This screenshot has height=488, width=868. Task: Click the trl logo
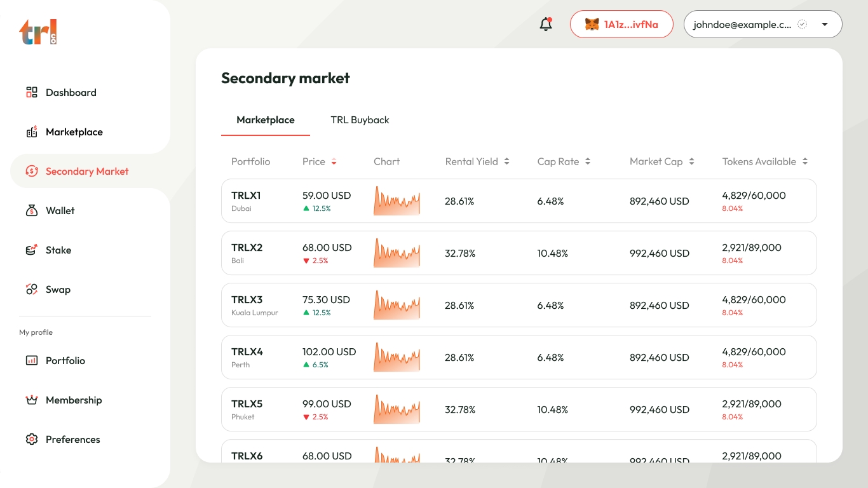point(38,32)
